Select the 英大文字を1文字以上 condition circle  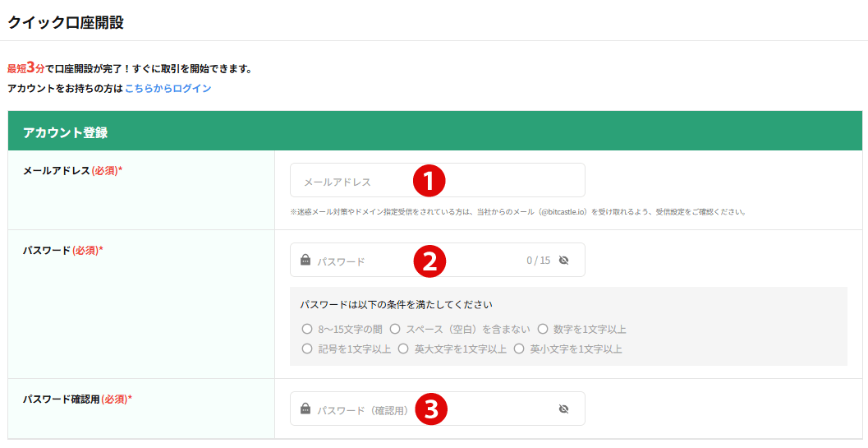click(x=403, y=349)
